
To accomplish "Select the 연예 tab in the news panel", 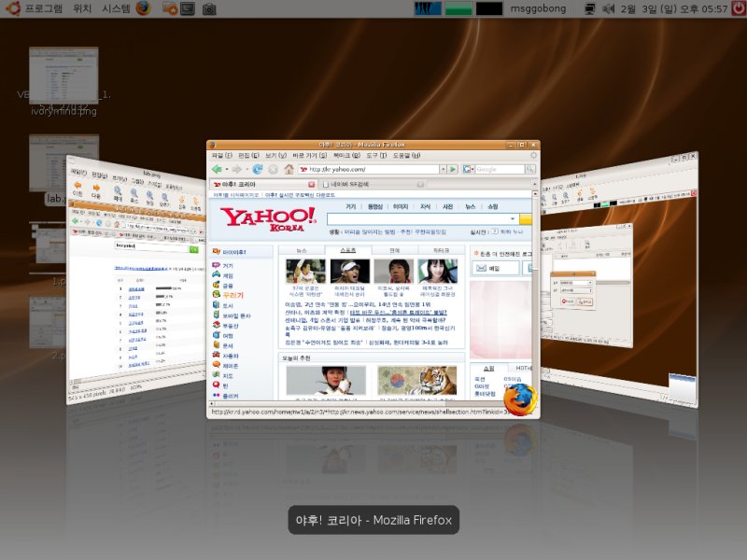I will click(394, 250).
